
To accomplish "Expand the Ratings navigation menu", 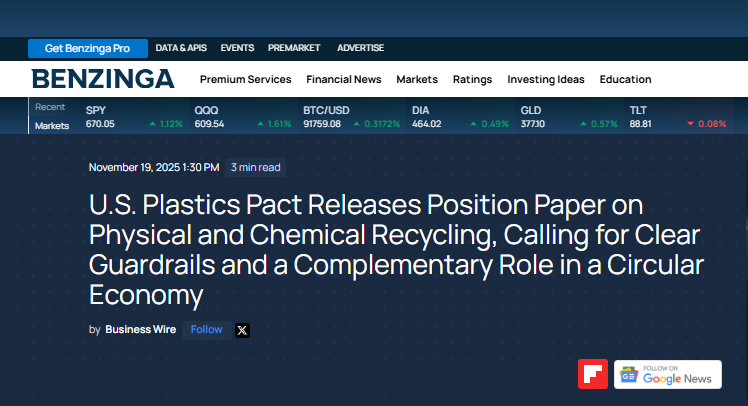I will pyautogui.click(x=472, y=79).
